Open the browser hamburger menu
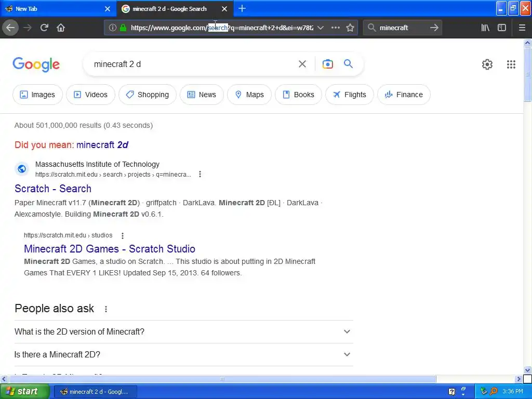 tap(522, 28)
